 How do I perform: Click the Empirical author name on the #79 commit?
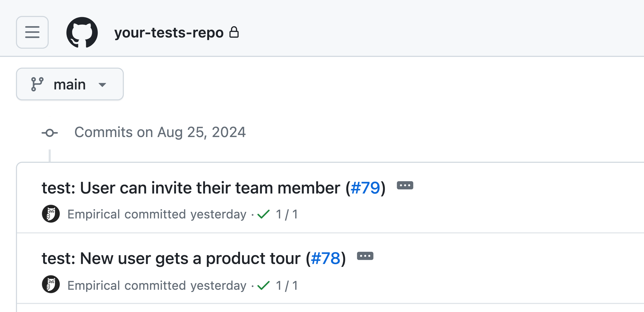94,214
